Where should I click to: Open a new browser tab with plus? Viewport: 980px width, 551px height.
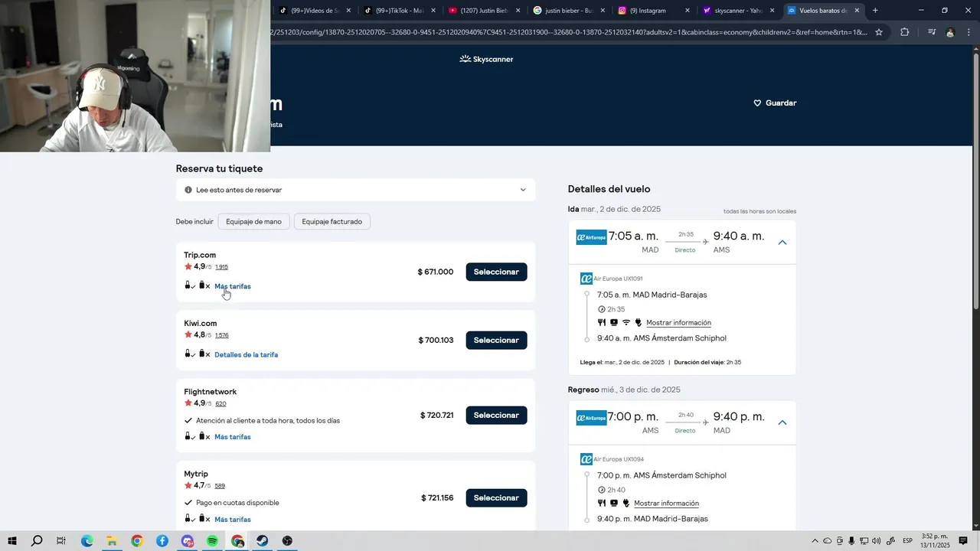tap(875, 11)
